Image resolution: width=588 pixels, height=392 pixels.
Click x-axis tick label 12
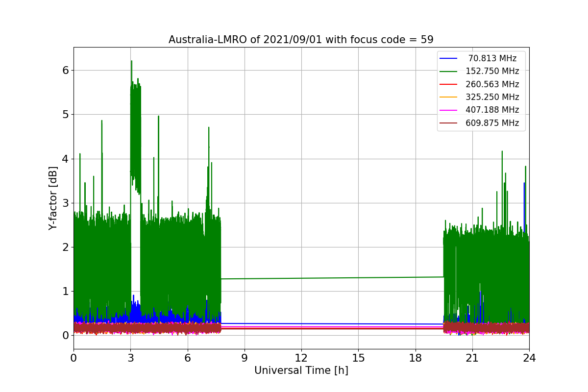click(x=301, y=358)
